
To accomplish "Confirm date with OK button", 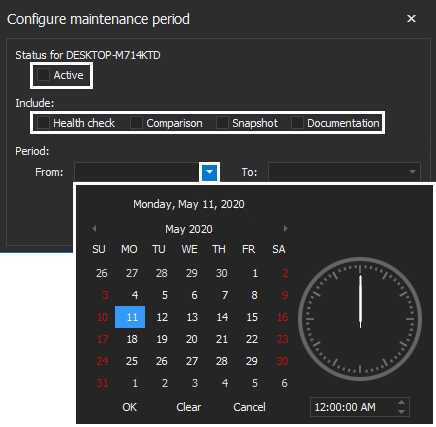I will pos(129,407).
